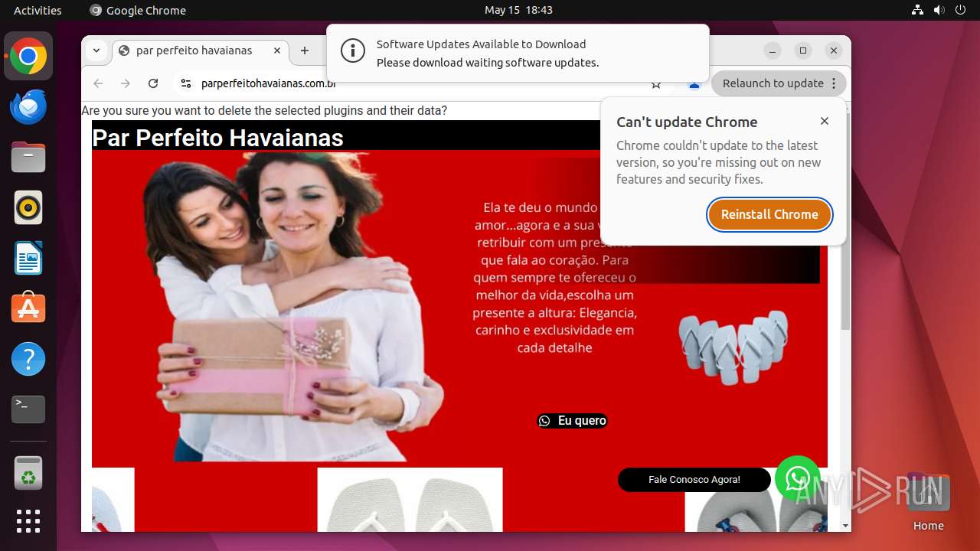Launch Terminal from the dock

click(x=28, y=409)
